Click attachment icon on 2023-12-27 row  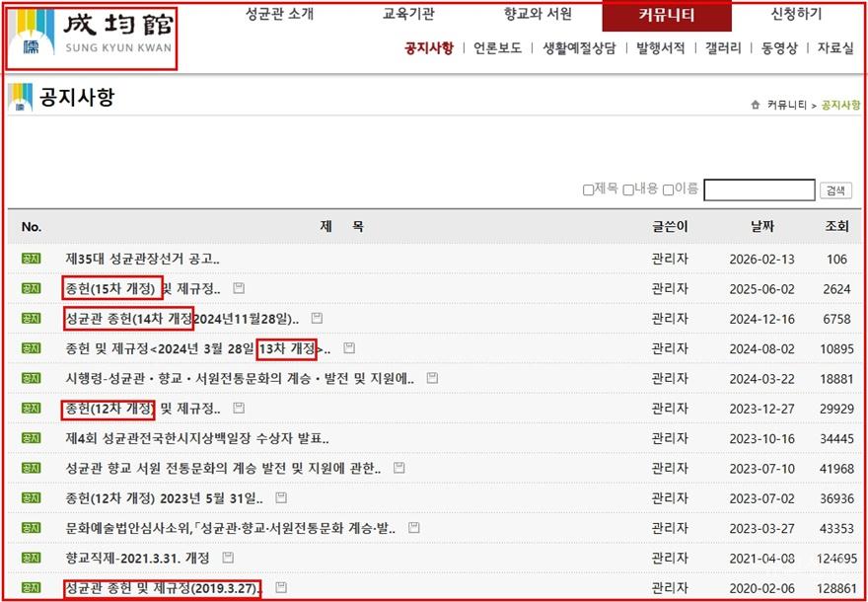coord(239,408)
